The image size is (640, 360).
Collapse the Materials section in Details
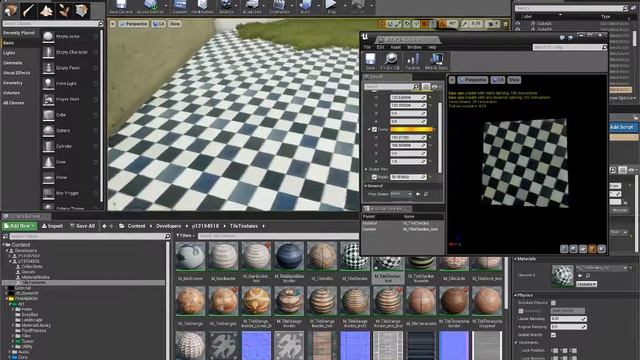pos(516,259)
